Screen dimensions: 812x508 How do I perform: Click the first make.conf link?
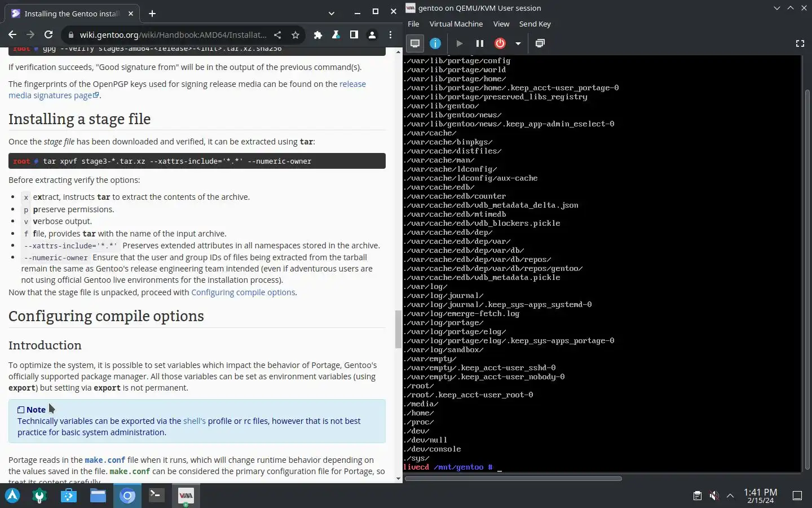coord(105,460)
